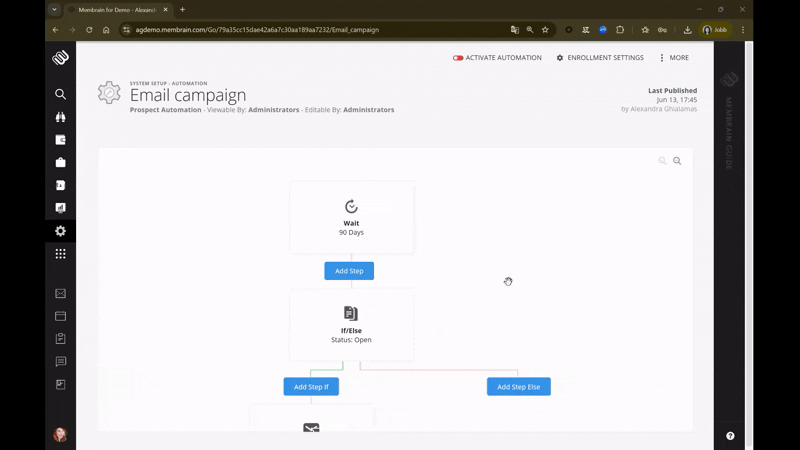Open browser home page
Image resolution: width=800 pixels, height=450 pixels.
coord(106,30)
